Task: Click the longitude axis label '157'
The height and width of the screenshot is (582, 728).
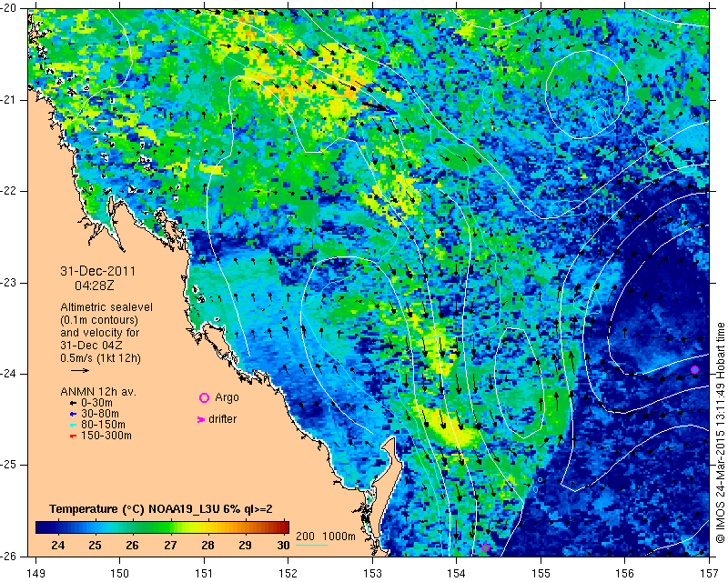Action: tap(709, 574)
